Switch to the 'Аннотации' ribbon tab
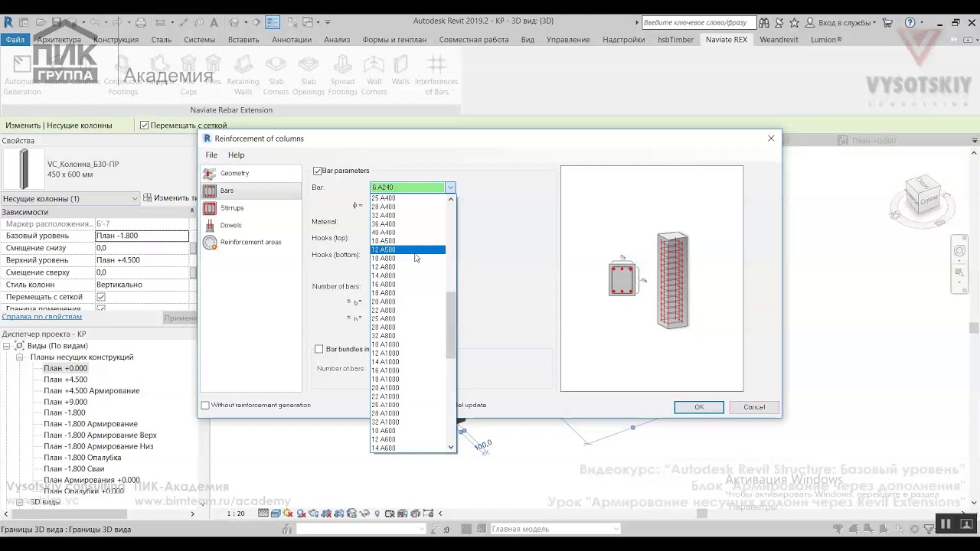 (x=292, y=40)
